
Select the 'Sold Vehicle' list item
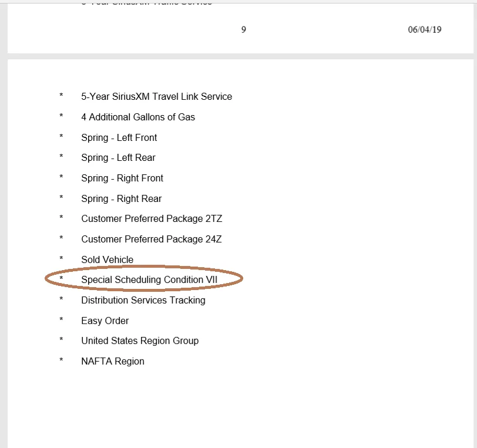coord(107,260)
